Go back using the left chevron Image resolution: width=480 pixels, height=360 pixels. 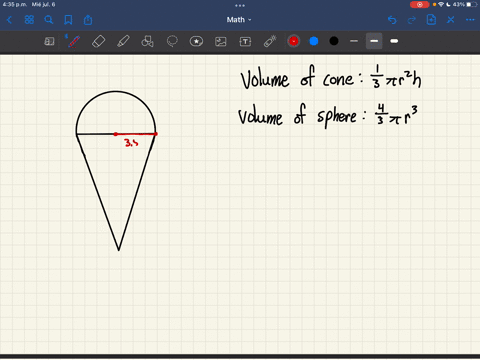(x=9, y=20)
